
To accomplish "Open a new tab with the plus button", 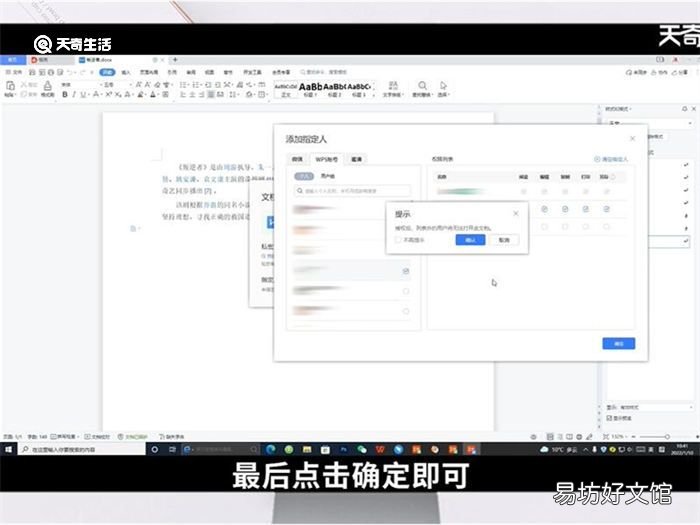I will tap(175, 59).
